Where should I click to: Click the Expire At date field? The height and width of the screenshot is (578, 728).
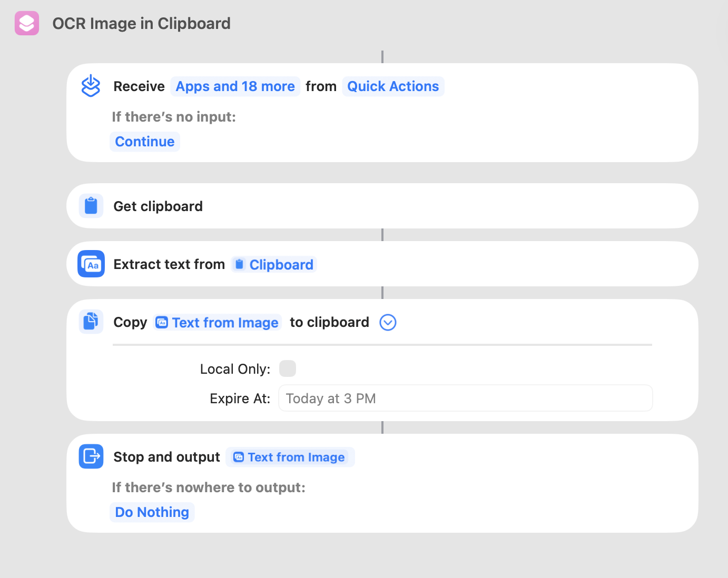coord(465,398)
